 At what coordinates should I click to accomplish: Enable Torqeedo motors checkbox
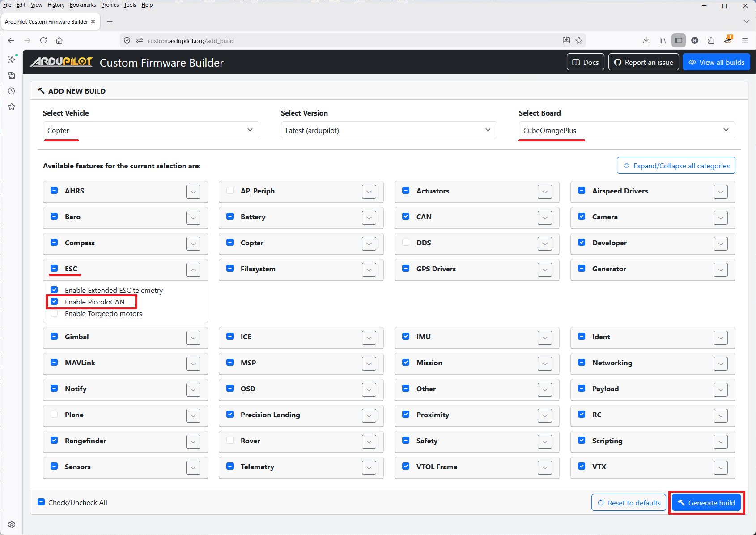coord(54,313)
